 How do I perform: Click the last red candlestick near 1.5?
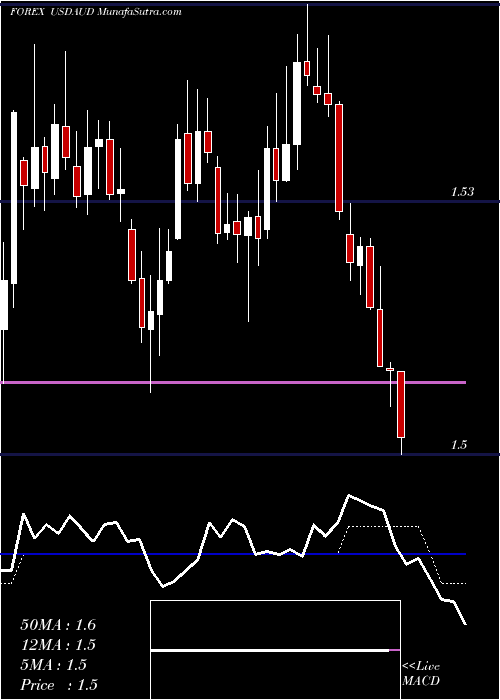pos(401,404)
